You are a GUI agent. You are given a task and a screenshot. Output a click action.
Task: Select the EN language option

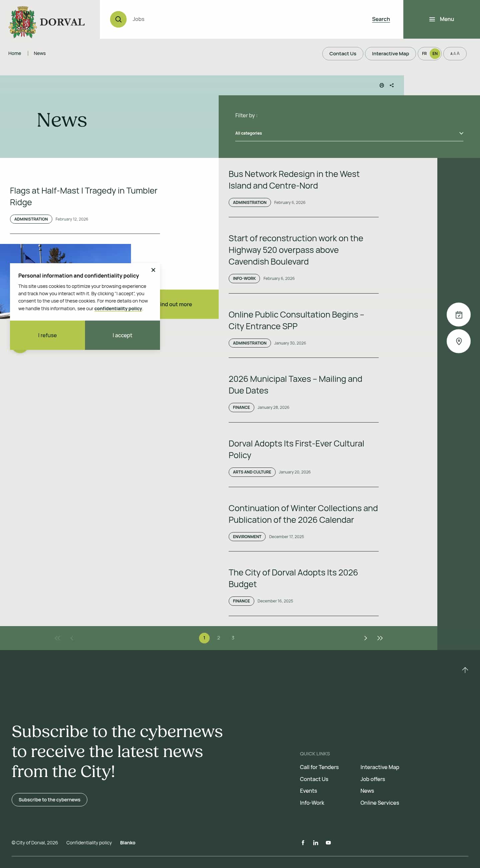pos(435,54)
